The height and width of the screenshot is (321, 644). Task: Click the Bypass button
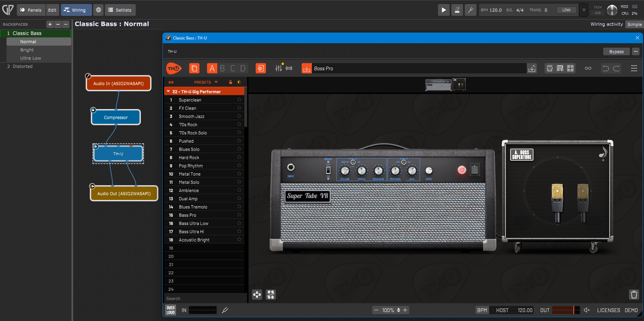(616, 51)
